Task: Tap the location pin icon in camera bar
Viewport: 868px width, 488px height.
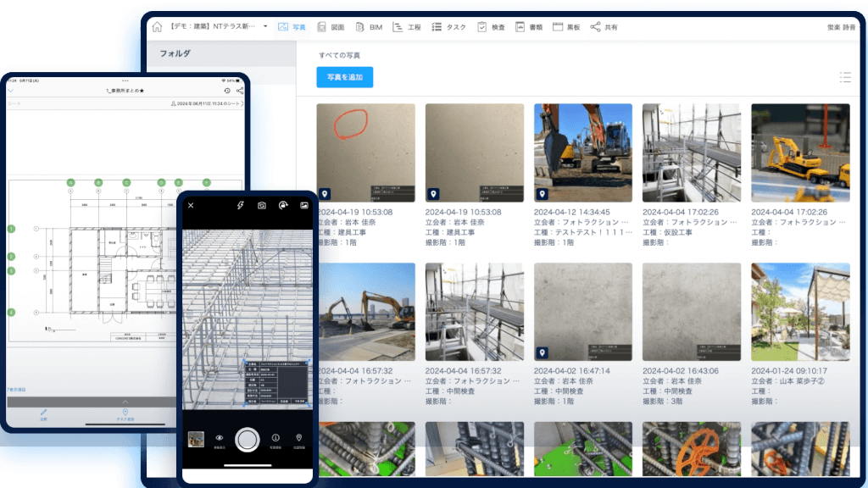Action: pos(298,437)
